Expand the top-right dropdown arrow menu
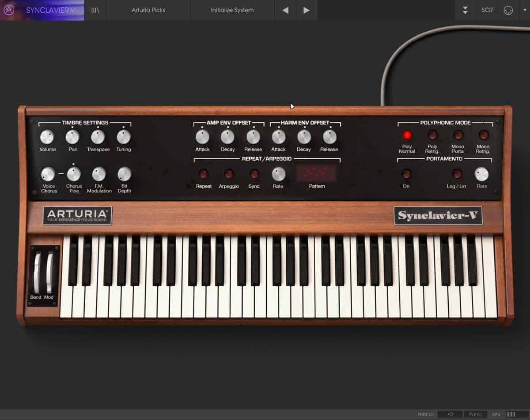Viewport: 530px width, 420px height. tap(525, 10)
